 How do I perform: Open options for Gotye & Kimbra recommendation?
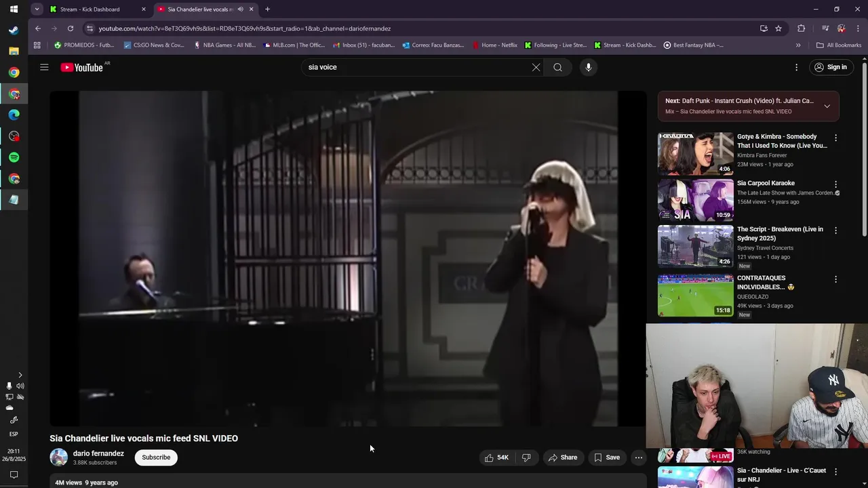tap(835, 138)
